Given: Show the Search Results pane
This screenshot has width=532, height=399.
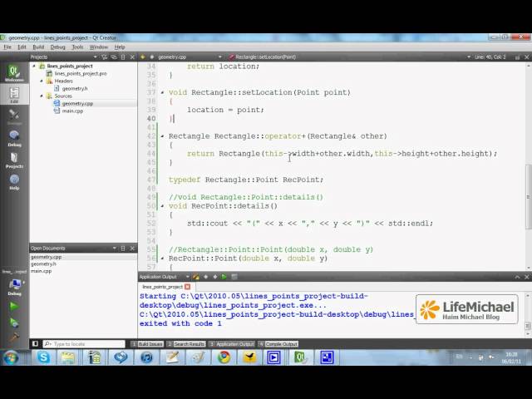Looking at the screenshot, I should click(186, 344).
